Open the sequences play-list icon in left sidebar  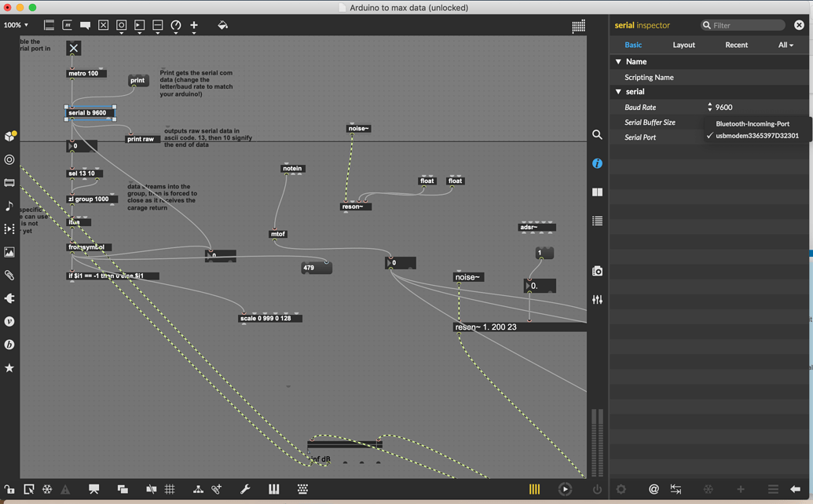coord(9,229)
